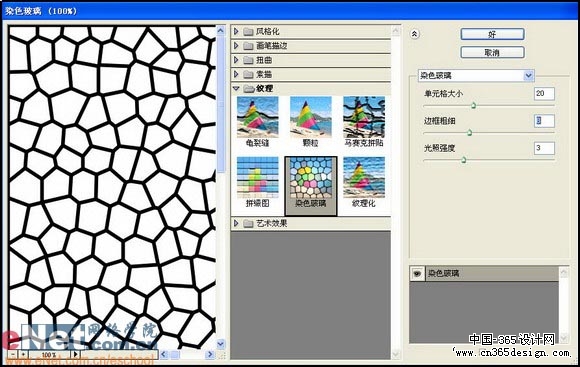Open the 染色玻璃 filter dropdown
This screenshot has height=367, width=580.
click(x=529, y=75)
